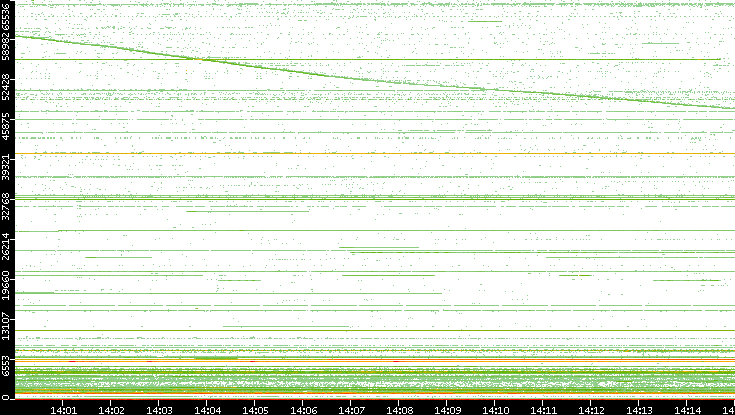The width and height of the screenshot is (735, 415).
Task: Click the 13107 vertical axis label
Action: [5, 325]
